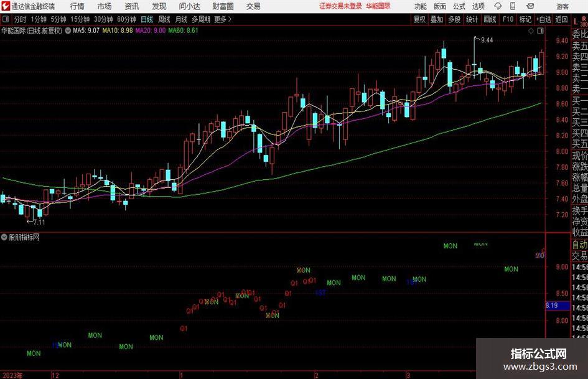The image size is (588, 379).
Task: Open the 行情 menu
Action: click(x=77, y=6)
